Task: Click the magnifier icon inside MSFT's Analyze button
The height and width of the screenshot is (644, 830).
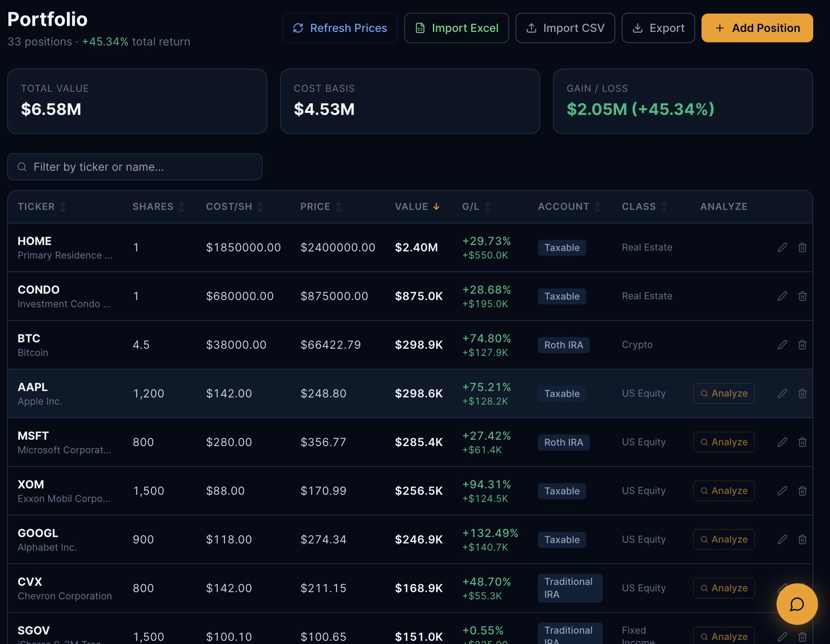Action: [x=704, y=442]
